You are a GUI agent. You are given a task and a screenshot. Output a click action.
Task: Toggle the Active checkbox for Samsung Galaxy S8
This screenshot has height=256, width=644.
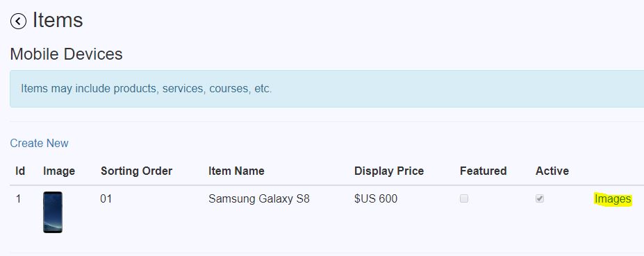539,198
